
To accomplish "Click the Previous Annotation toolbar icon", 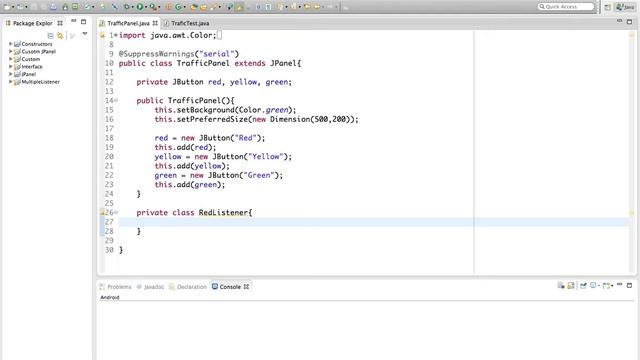I will [293, 7].
